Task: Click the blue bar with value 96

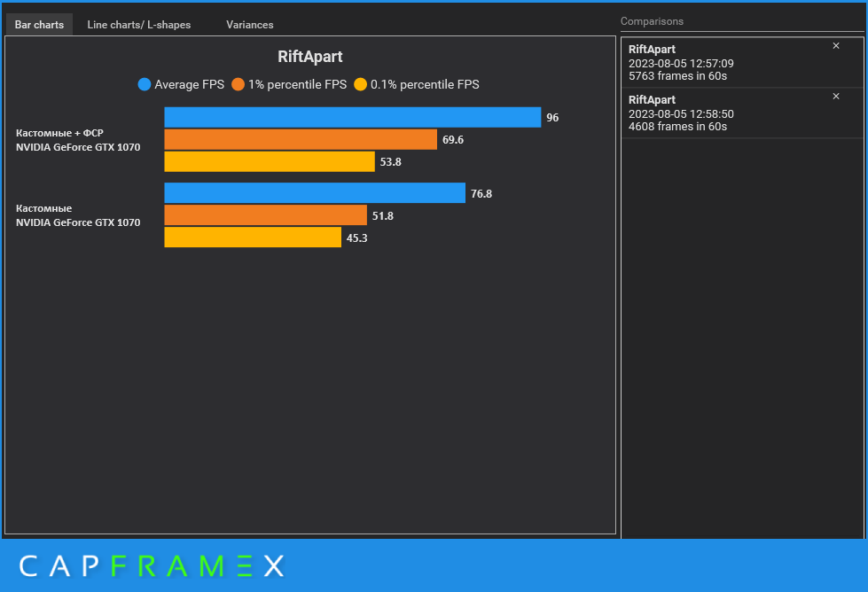Action: coord(353,117)
